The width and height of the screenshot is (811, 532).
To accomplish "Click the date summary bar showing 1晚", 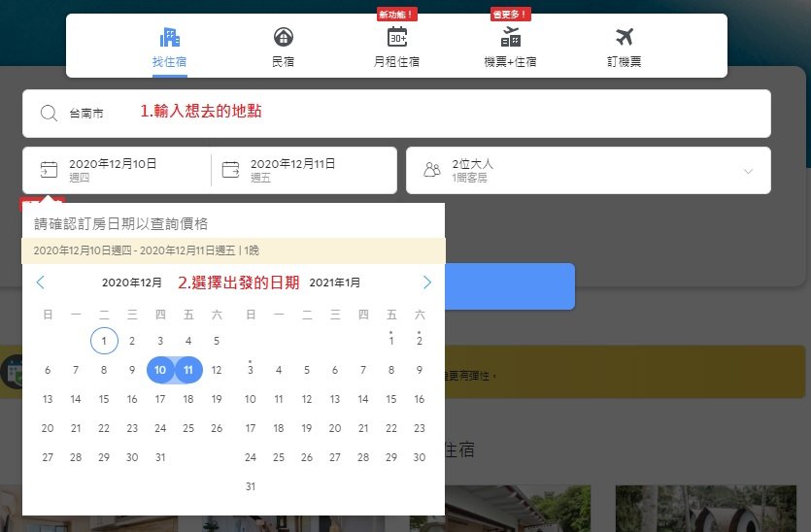I will (233, 250).
